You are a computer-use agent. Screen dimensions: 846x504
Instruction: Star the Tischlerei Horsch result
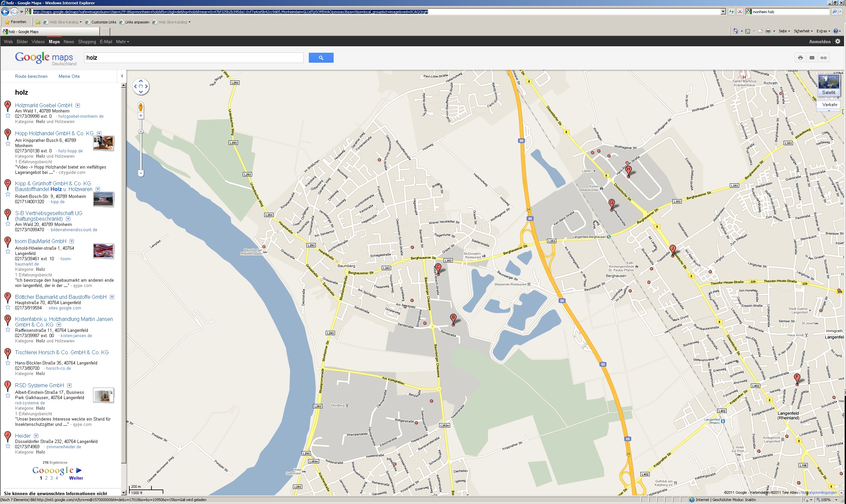[x=8, y=363]
